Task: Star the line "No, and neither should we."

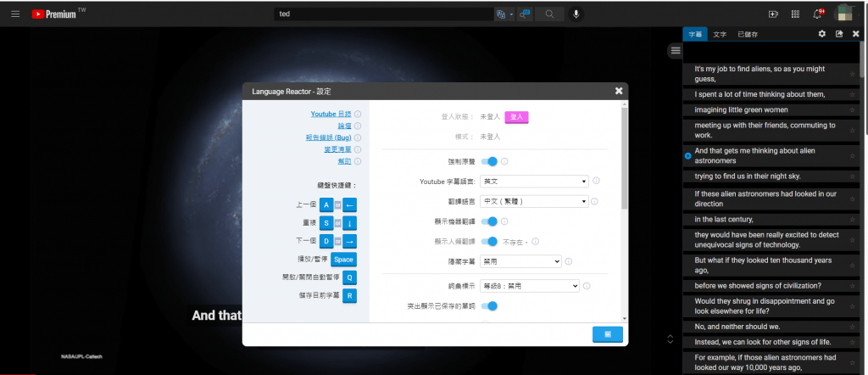Action: [852, 327]
